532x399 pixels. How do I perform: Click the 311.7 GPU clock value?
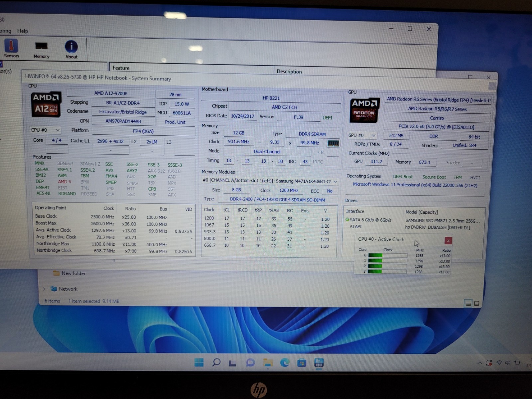click(376, 162)
